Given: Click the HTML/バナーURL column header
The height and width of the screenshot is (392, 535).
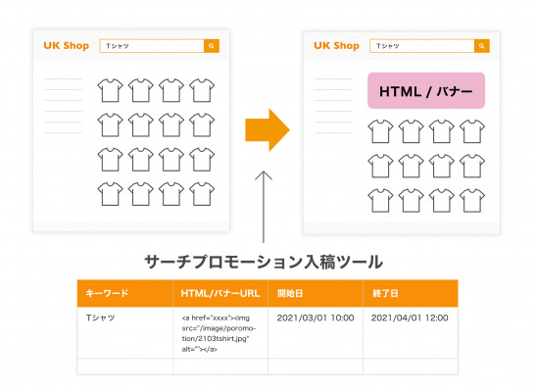Looking at the screenshot, I should (220, 293).
